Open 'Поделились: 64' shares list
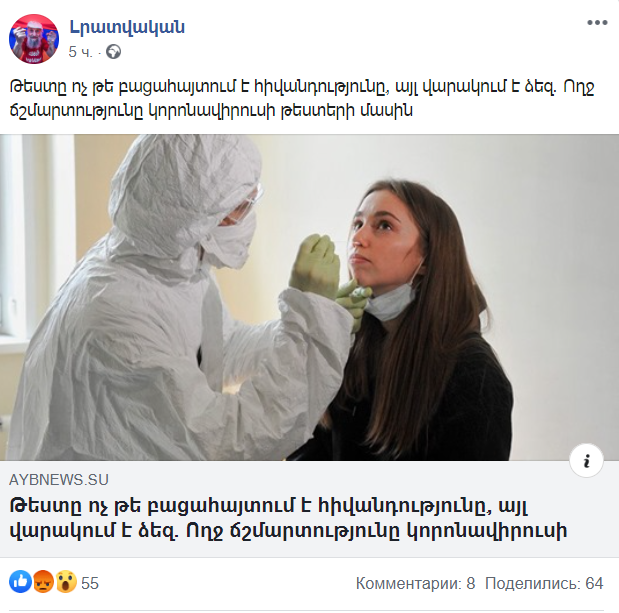The height and width of the screenshot is (613, 619). point(544,583)
